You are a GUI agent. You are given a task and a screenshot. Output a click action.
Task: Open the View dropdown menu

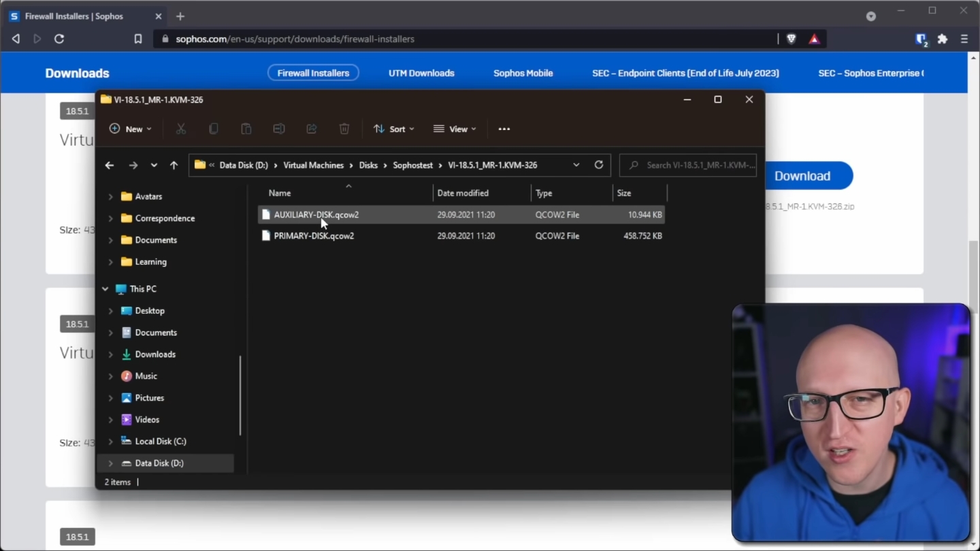pyautogui.click(x=455, y=129)
